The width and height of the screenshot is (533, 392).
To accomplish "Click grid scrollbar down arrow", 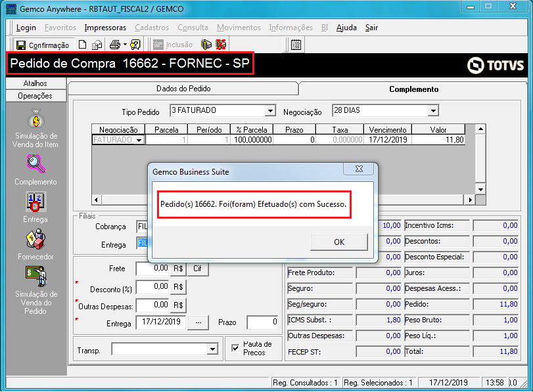I will pos(480,190).
